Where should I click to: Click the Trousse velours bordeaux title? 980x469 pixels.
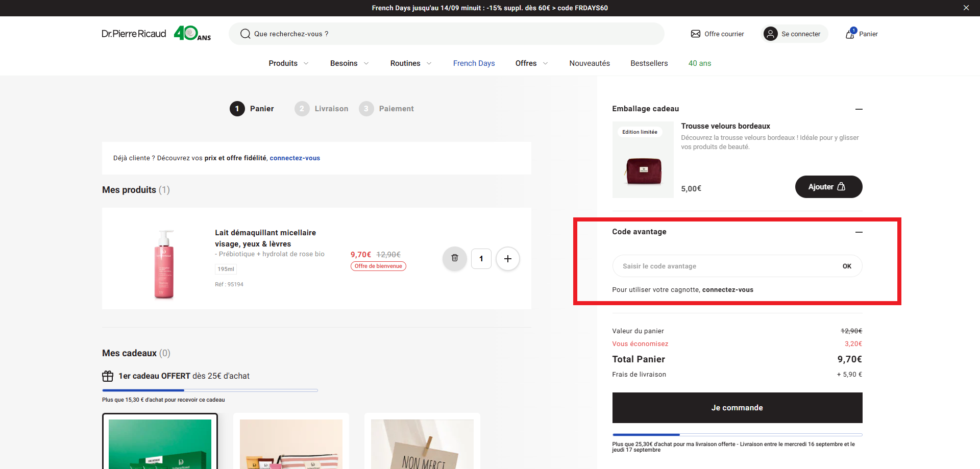coord(725,126)
